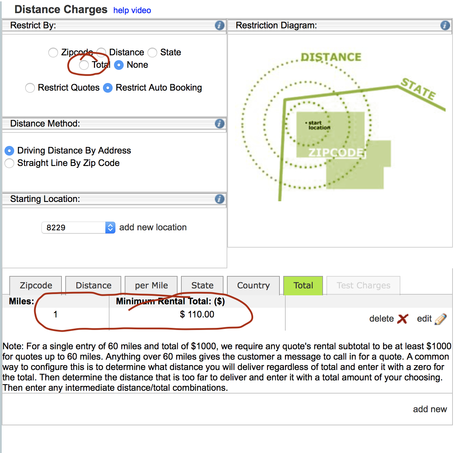The width and height of the screenshot is (476, 453).
Task: Select the Total restriction radio button
Action: tap(84, 65)
